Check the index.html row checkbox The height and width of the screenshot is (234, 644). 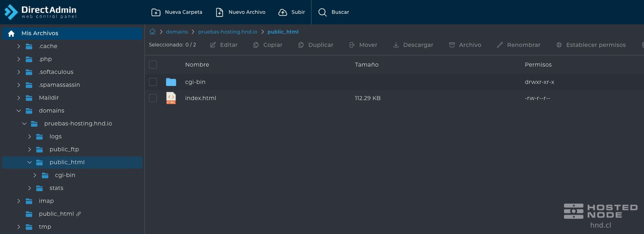point(153,98)
